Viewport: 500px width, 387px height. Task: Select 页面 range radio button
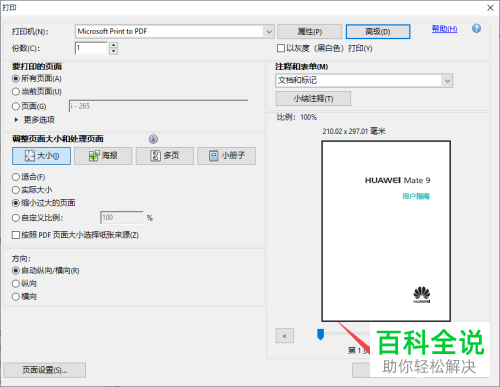point(16,106)
